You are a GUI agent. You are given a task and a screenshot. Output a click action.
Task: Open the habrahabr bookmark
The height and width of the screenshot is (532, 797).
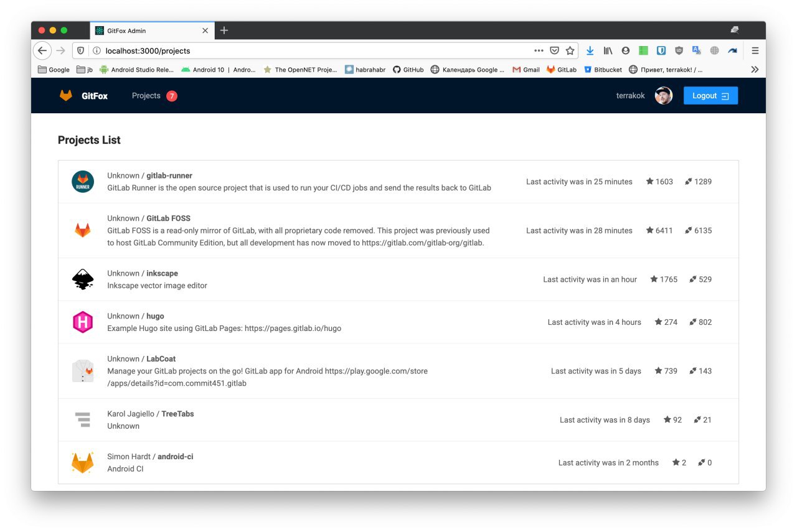point(366,70)
